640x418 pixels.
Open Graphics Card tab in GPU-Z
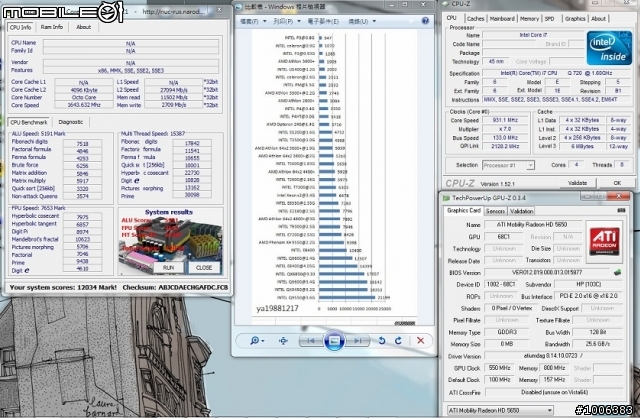coord(464,211)
